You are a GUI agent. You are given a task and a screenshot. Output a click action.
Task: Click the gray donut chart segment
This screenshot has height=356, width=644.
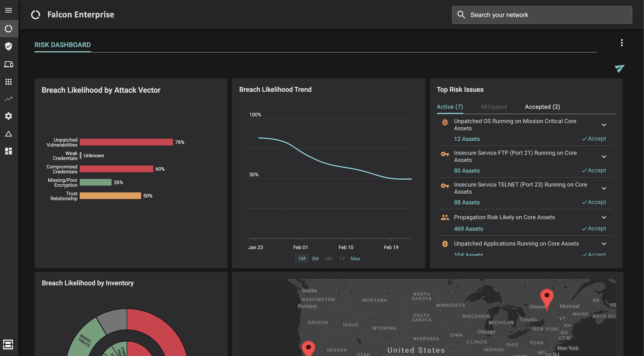113,320
